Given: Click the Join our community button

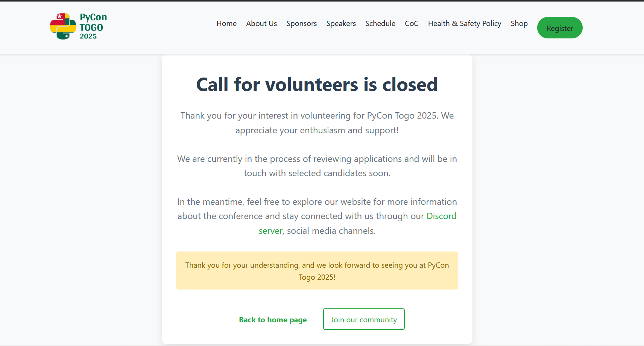Looking at the screenshot, I should coord(364,319).
